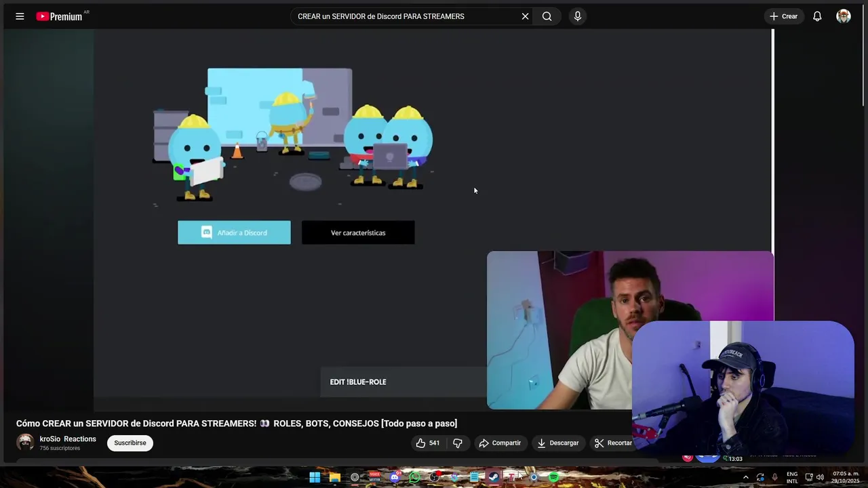Viewport: 868px width, 488px height.
Task: Open the clock and date flyout
Action: coord(846,477)
